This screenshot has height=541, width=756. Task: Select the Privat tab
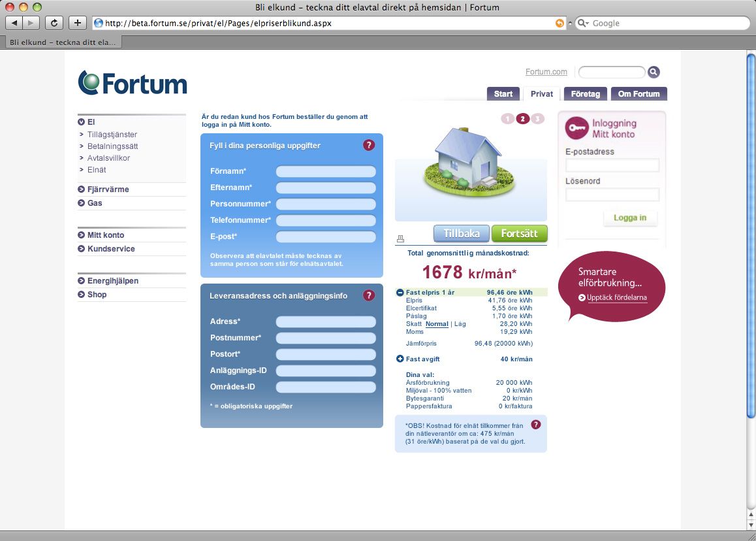(x=542, y=93)
